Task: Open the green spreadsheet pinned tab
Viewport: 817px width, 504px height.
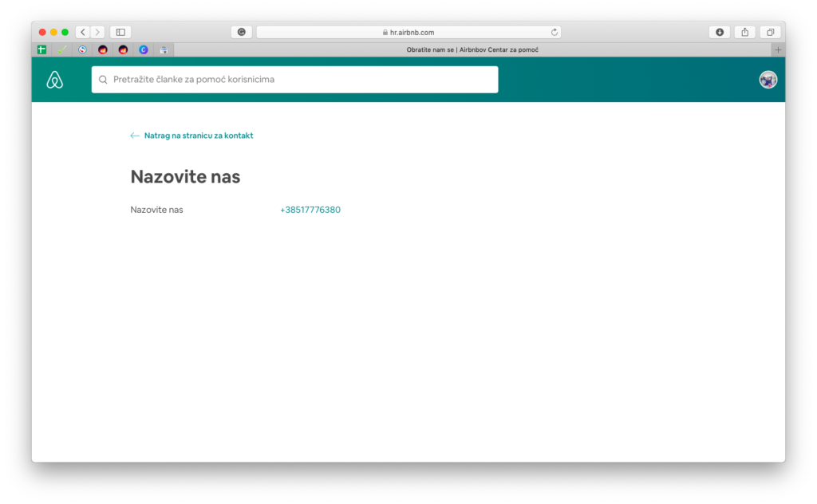Action: click(x=41, y=50)
